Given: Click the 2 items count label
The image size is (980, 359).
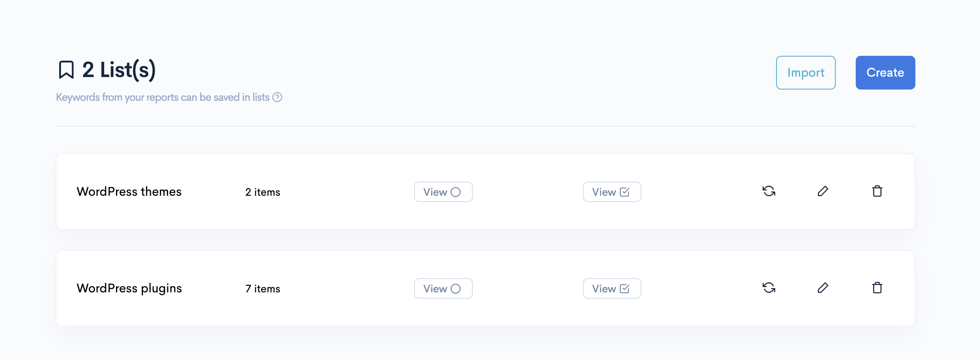Looking at the screenshot, I should point(263,192).
